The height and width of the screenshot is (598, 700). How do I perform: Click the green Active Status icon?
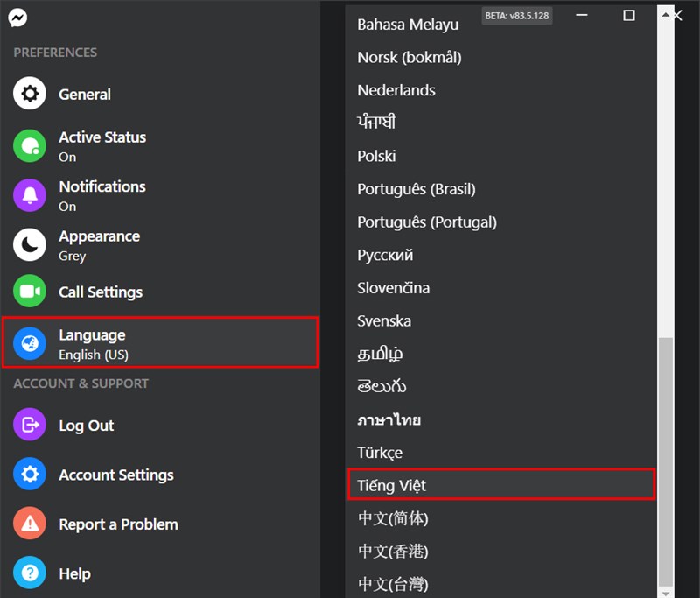30,146
